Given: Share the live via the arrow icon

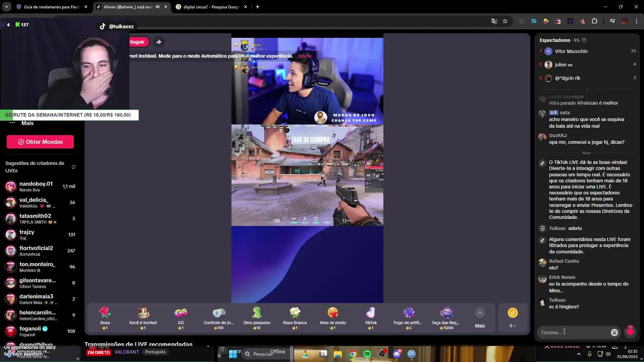Looking at the screenshot, I should pyautogui.click(x=158, y=42).
